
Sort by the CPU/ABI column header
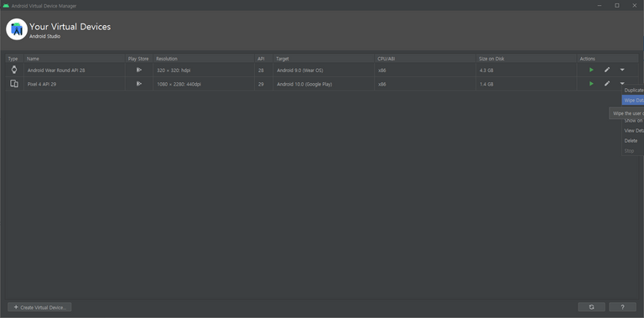425,59
